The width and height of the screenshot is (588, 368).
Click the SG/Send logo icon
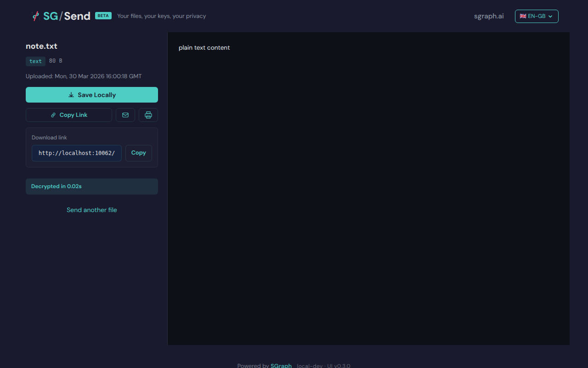point(35,16)
